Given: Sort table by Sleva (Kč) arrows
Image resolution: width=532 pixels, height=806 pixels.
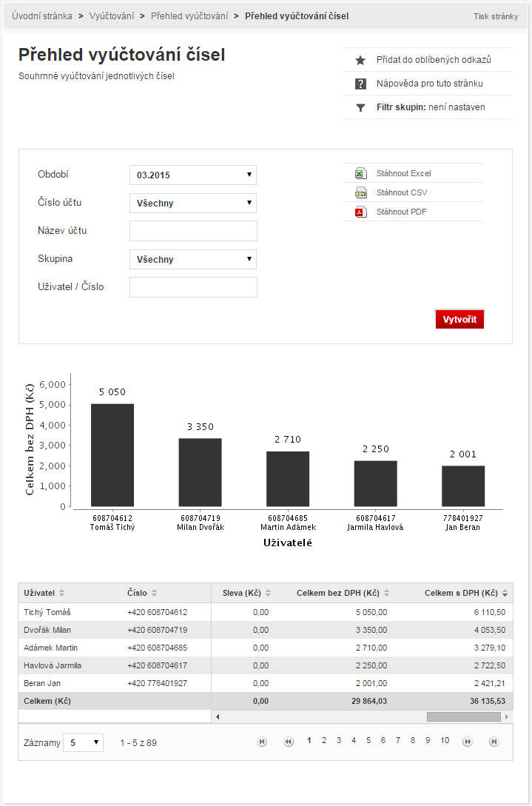Looking at the screenshot, I should pyautogui.click(x=268, y=593).
